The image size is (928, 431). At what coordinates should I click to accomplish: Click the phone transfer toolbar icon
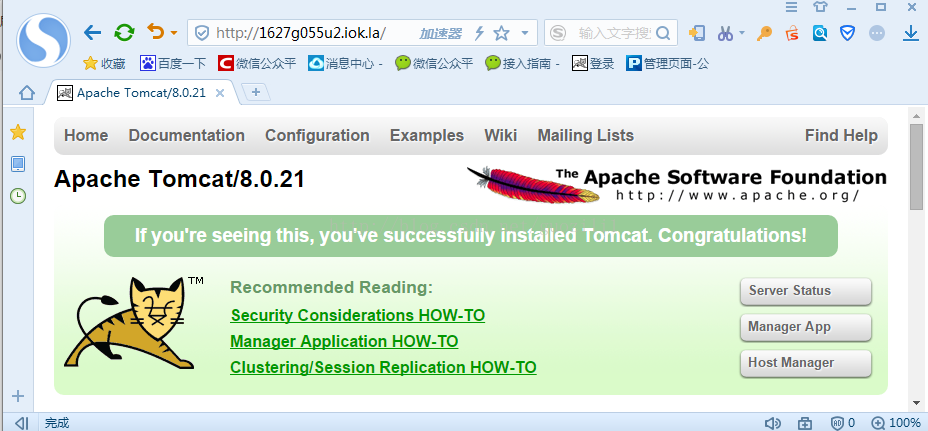tap(697, 33)
